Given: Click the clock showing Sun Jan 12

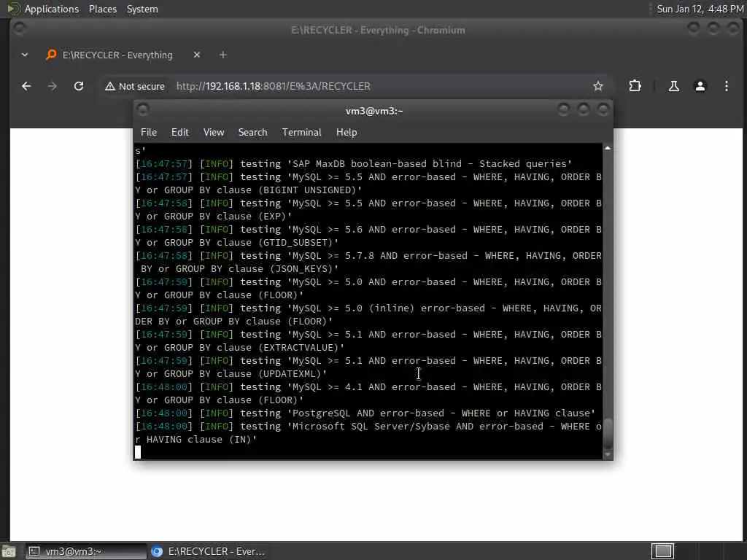Looking at the screenshot, I should (700, 9).
